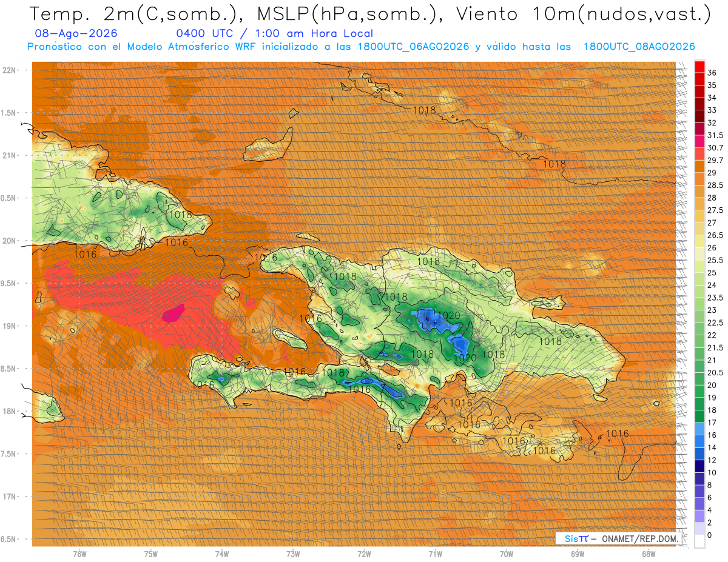
Task: Click the legend value '21.5'
Action: click(715, 347)
